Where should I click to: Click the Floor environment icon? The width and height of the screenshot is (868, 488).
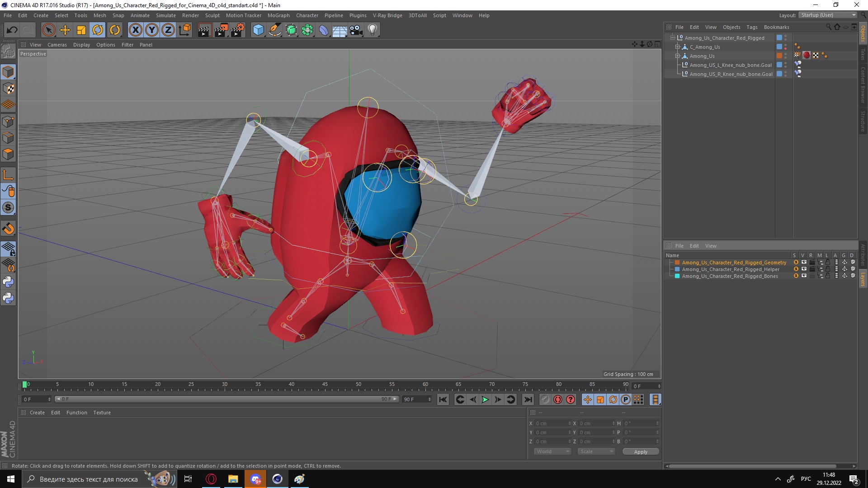(340, 30)
